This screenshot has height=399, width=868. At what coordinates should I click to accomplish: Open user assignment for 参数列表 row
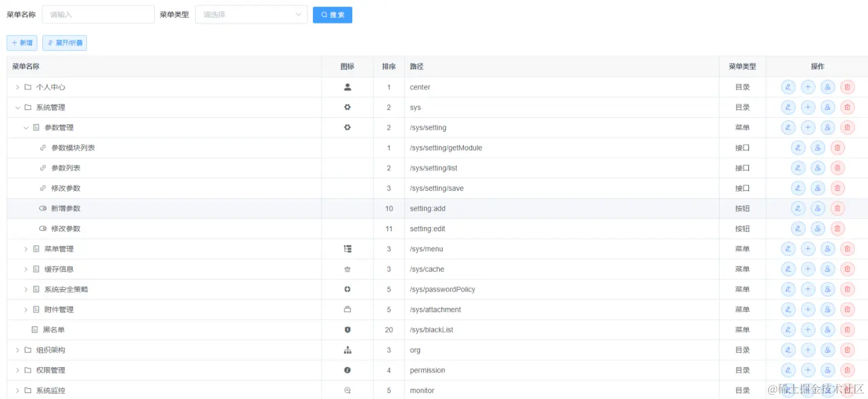818,168
